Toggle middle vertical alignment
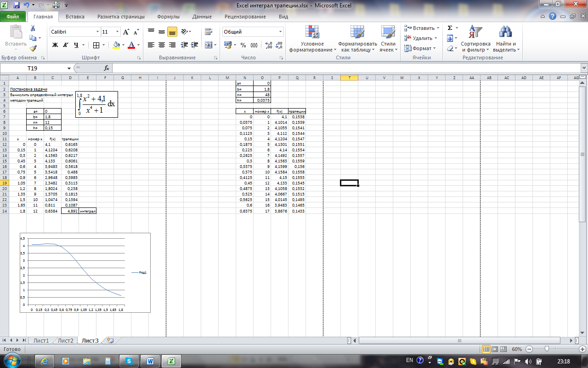Viewport: 588px width, 368px height. [x=162, y=32]
